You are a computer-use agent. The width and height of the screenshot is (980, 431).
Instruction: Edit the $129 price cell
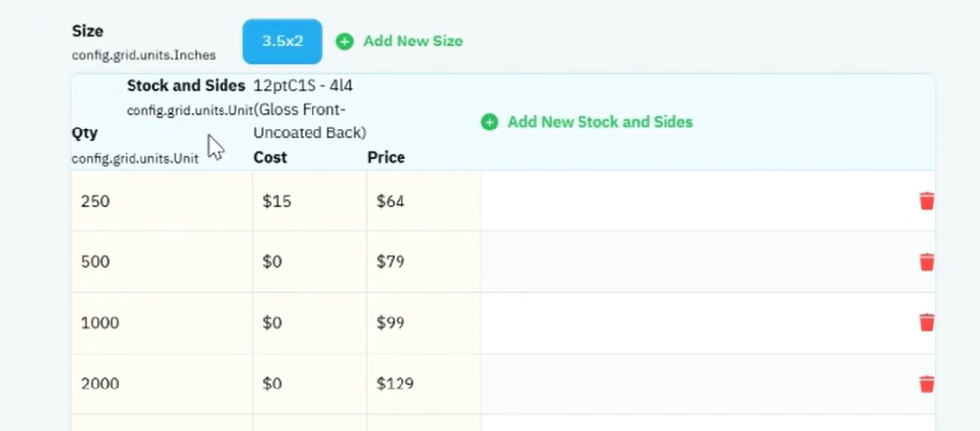[423, 384]
